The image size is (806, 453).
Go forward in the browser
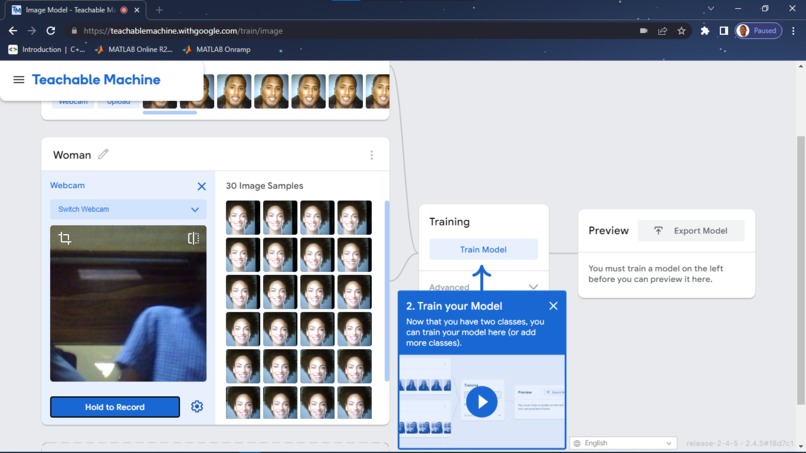(32, 31)
